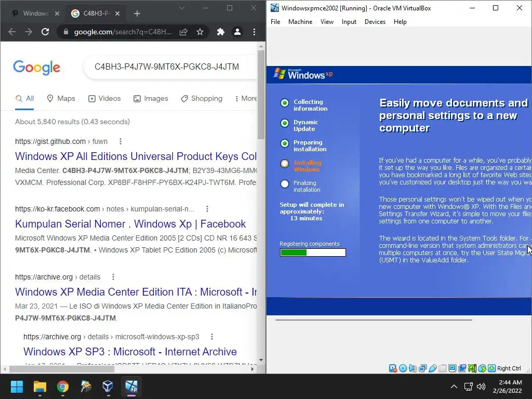Click the Chrome horizontal scrollbar thumb
Image resolution: width=532 pixels, height=399 pixels.
(62, 369)
